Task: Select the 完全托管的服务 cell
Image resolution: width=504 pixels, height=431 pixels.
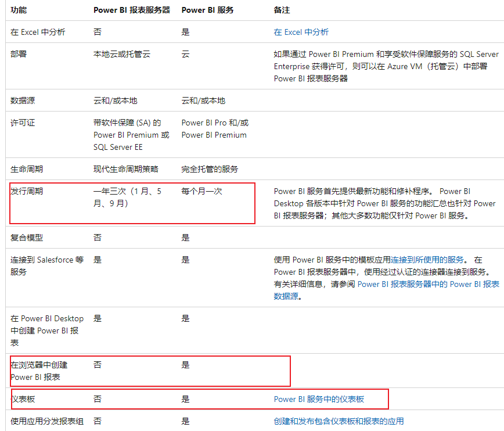Action: tap(210, 169)
